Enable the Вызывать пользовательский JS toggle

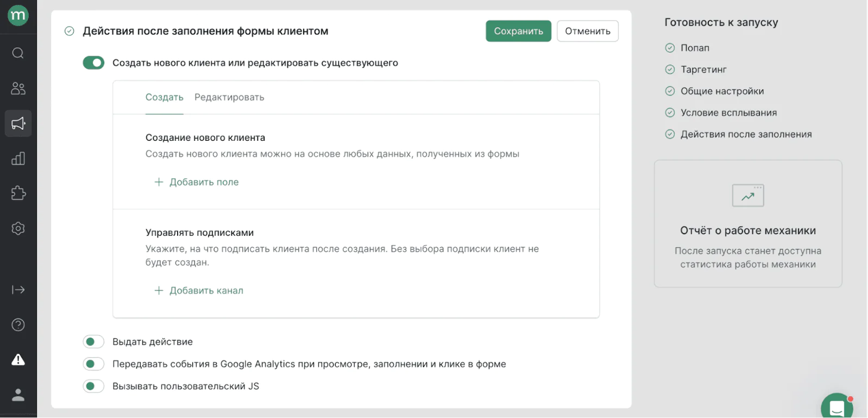[93, 386]
